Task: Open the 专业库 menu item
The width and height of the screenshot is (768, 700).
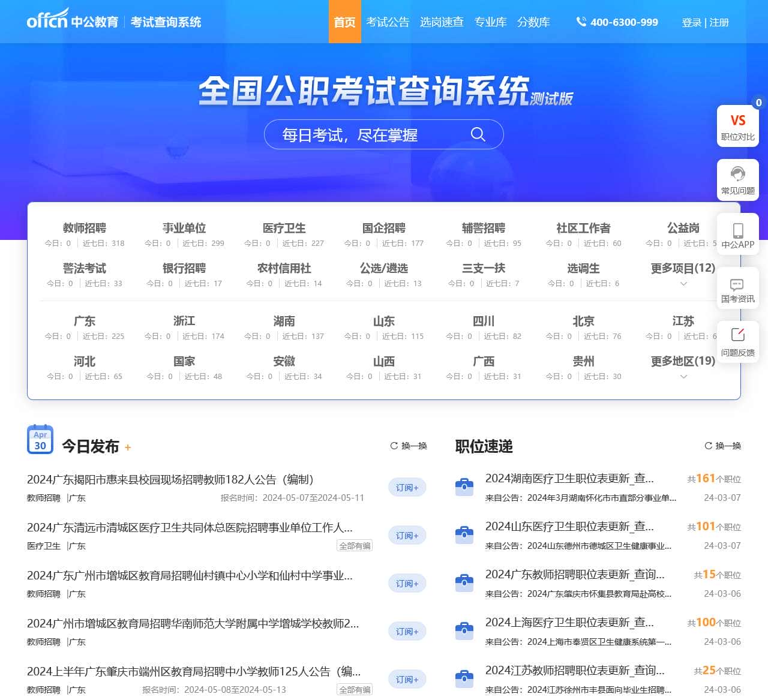Action: [490, 22]
